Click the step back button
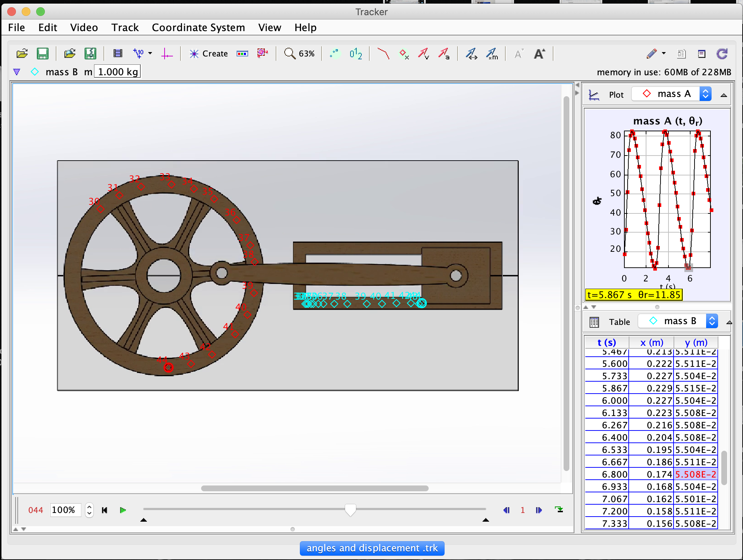Viewport: 743px width, 560px height. pos(506,510)
